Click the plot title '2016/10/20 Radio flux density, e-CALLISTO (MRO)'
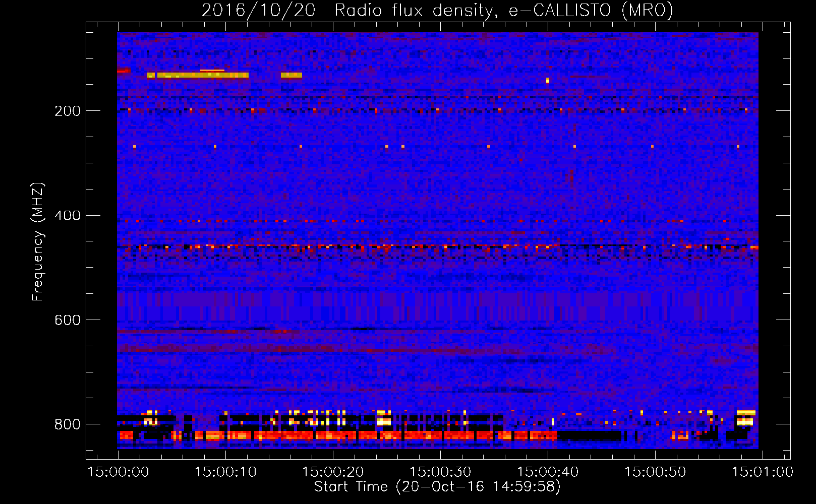The image size is (816, 504). click(437, 10)
